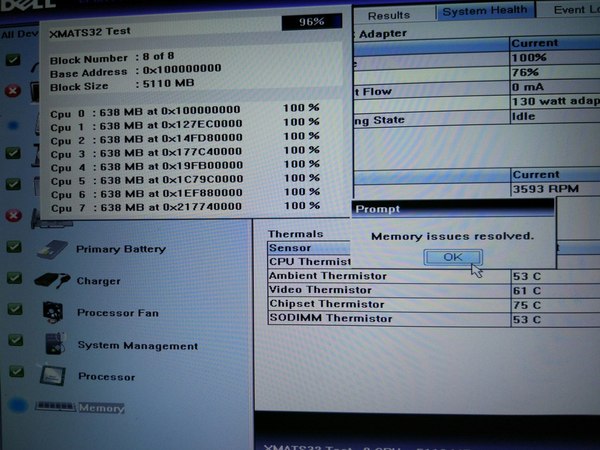Click the System Management icon
The height and width of the screenshot is (450, 600).
pyautogui.click(x=53, y=344)
